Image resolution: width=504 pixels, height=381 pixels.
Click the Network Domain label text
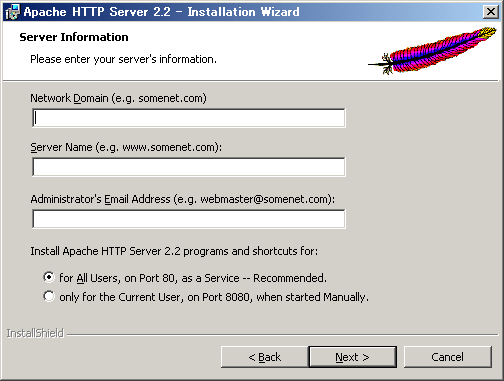tap(118, 98)
